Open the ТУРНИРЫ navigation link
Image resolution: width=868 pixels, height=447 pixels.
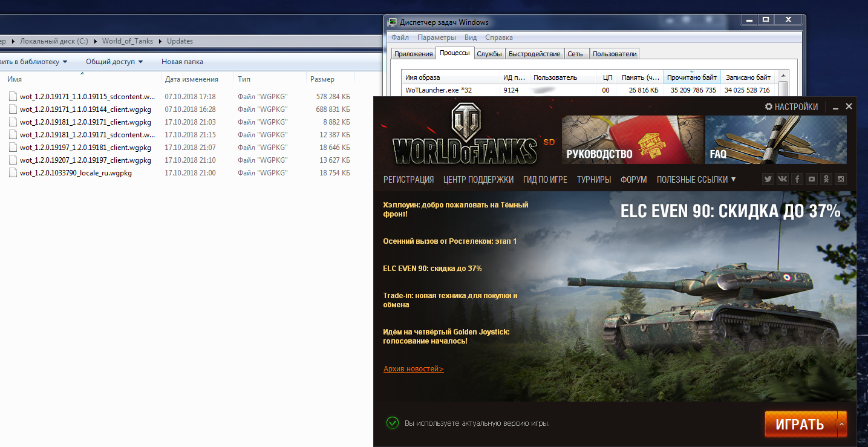pyautogui.click(x=593, y=180)
